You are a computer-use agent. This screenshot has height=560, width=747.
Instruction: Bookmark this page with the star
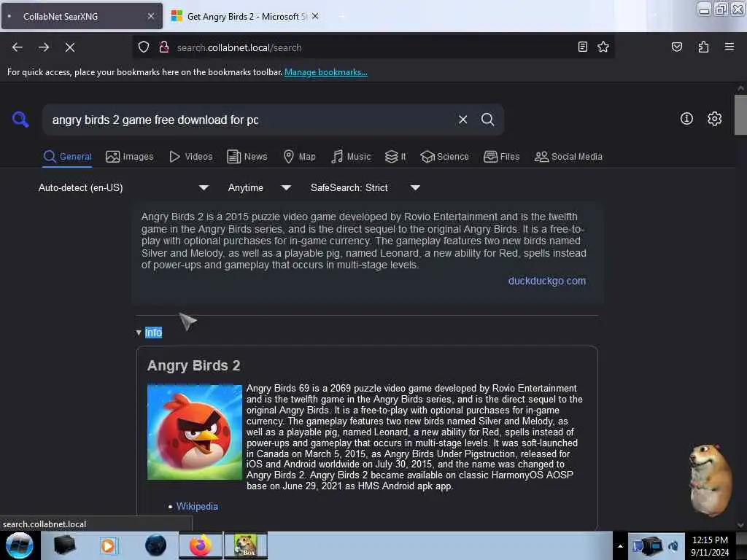(603, 47)
